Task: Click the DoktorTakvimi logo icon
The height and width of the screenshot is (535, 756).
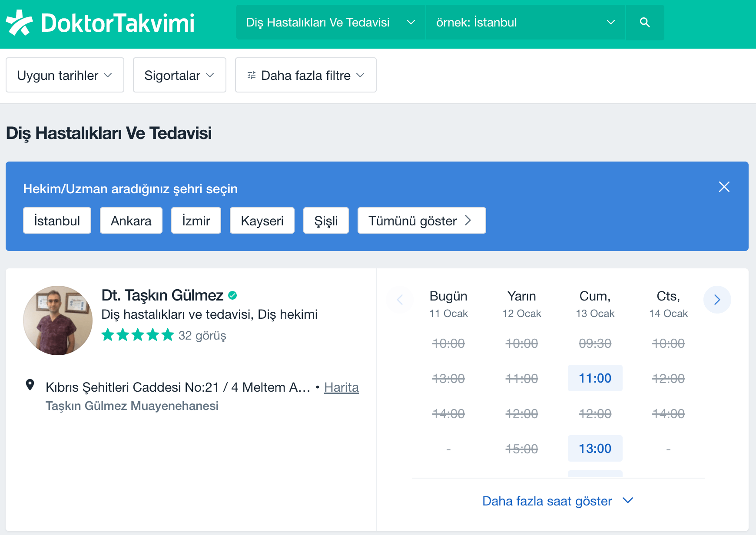Action: pyautogui.click(x=19, y=23)
